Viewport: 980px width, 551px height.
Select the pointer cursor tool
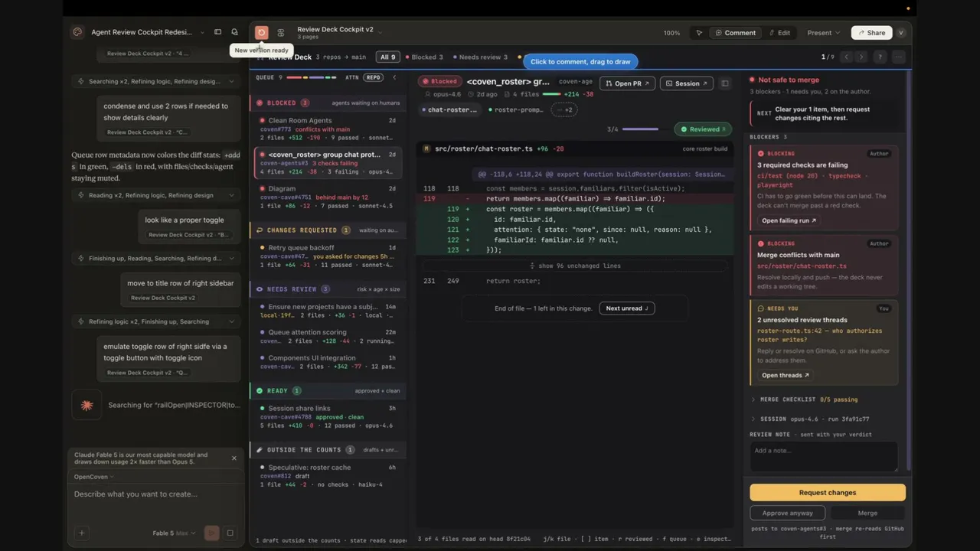click(698, 33)
